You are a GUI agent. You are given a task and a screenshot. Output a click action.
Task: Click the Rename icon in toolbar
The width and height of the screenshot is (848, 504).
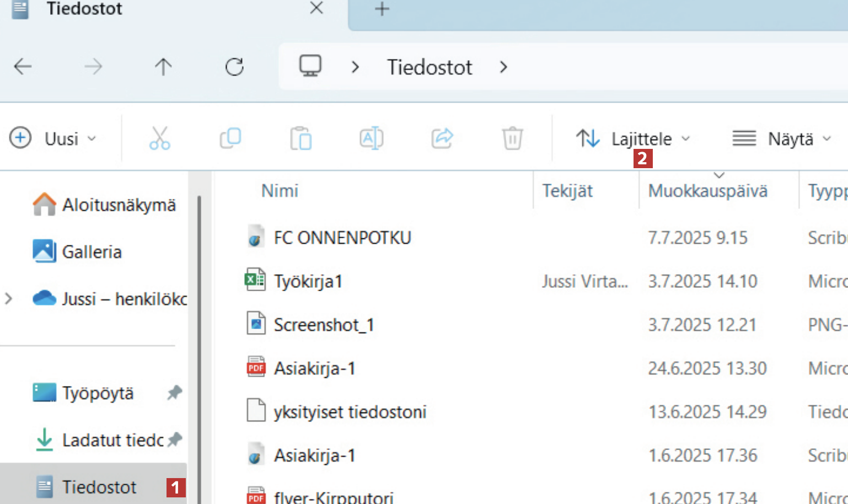click(372, 138)
